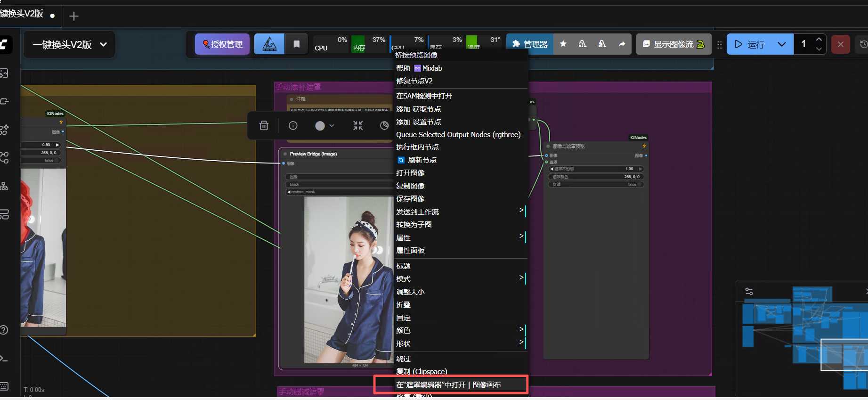The width and height of the screenshot is (868, 400).
Task: Click the 授权管理 button
Action: click(222, 44)
